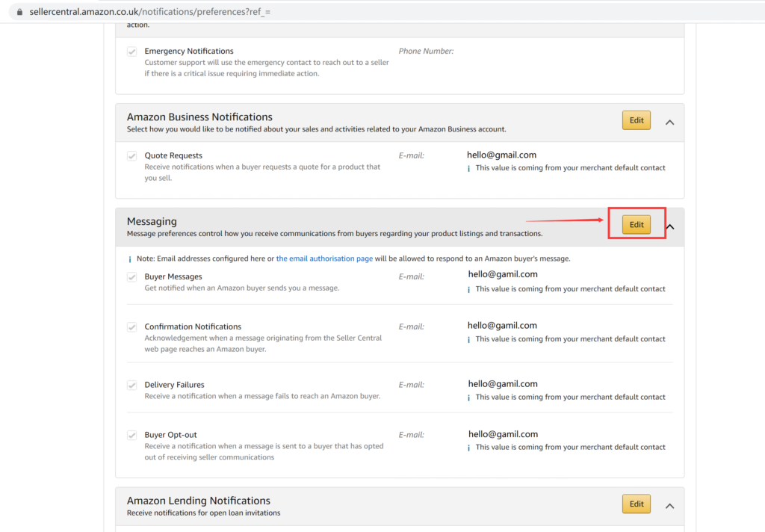Image resolution: width=765 pixels, height=532 pixels.
Task: Collapse the Amazon Lending Notifications section
Action: [x=670, y=506]
